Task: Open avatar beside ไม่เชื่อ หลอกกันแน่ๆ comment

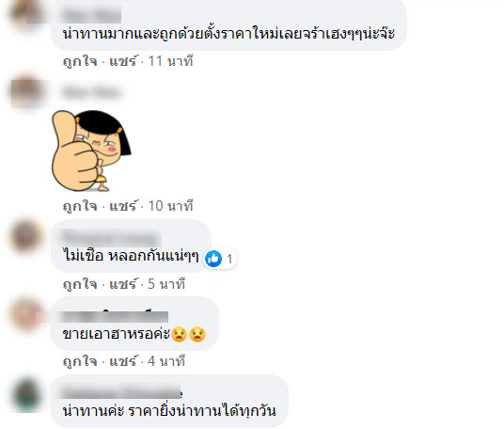Action: (26, 236)
